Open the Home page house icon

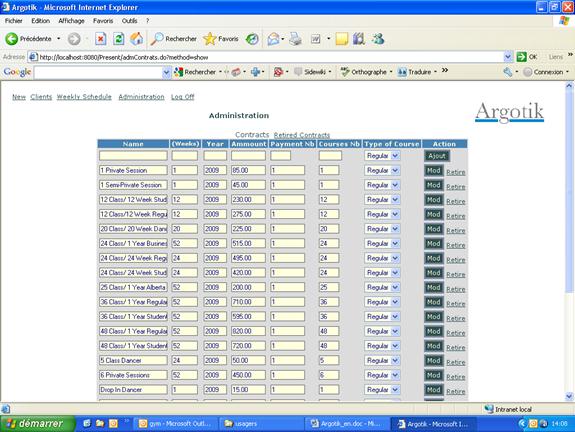point(136,39)
